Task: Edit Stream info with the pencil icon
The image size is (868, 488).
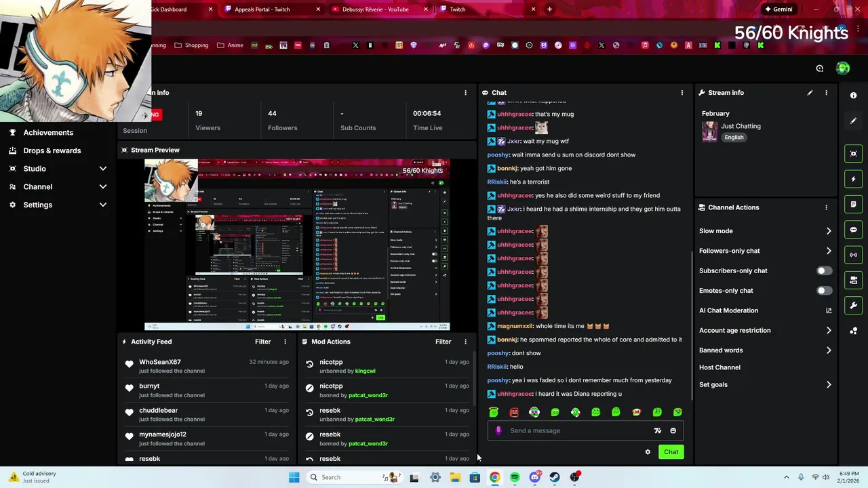Action: pos(810,93)
